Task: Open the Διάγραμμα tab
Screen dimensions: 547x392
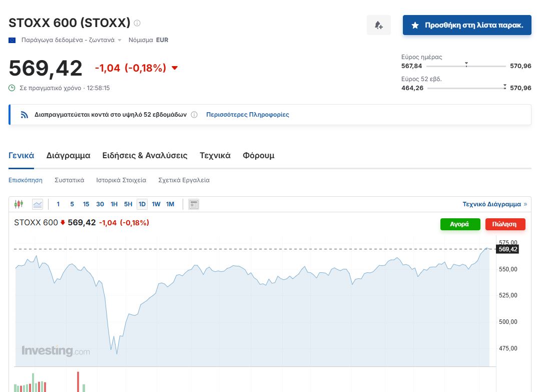Action: [x=68, y=156]
